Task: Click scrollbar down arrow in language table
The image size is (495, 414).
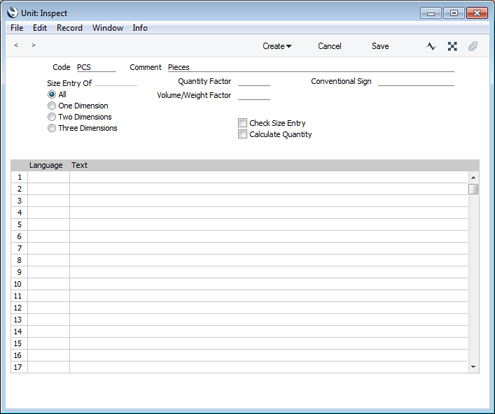Action: [x=473, y=367]
